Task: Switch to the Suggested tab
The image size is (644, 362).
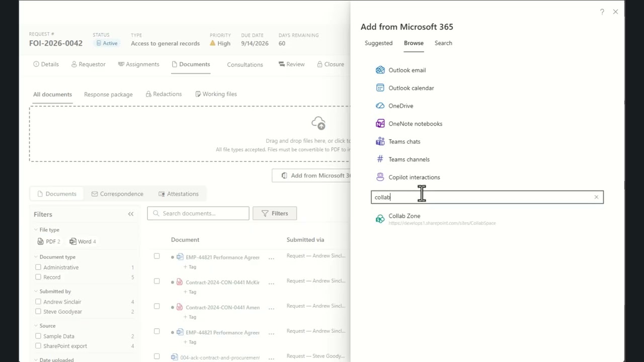Action: (x=378, y=43)
